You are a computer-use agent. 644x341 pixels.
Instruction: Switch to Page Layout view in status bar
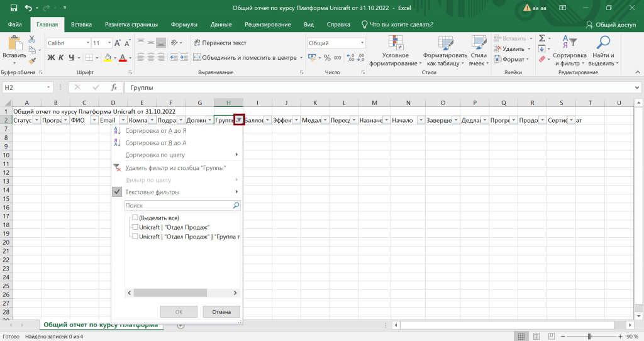(x=536, y=337)
